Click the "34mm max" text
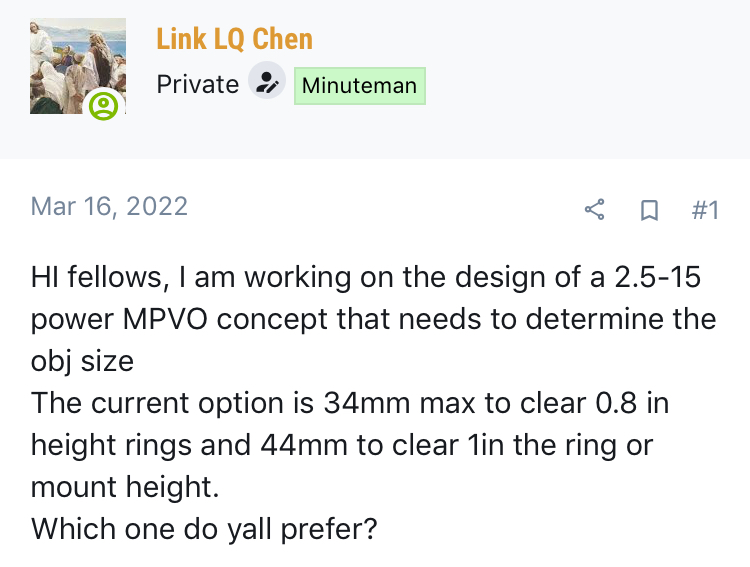This screenshot has width=750, height=567. 399,403
